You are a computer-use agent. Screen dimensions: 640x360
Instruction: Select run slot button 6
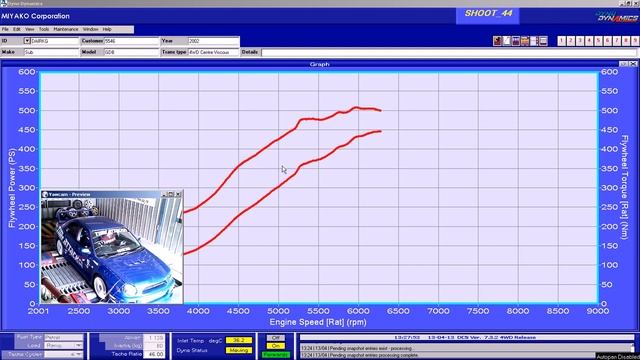[607, 41]
